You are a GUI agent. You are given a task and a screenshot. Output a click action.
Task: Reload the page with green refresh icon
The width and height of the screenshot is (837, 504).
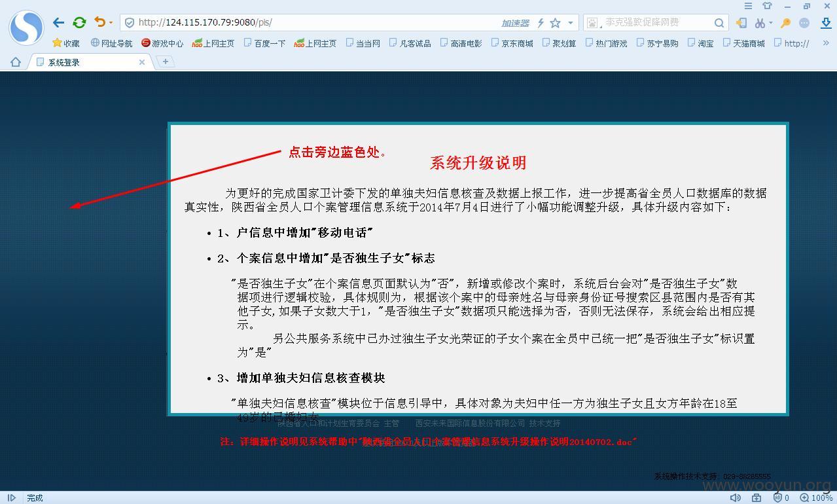(x=79, y=22)
